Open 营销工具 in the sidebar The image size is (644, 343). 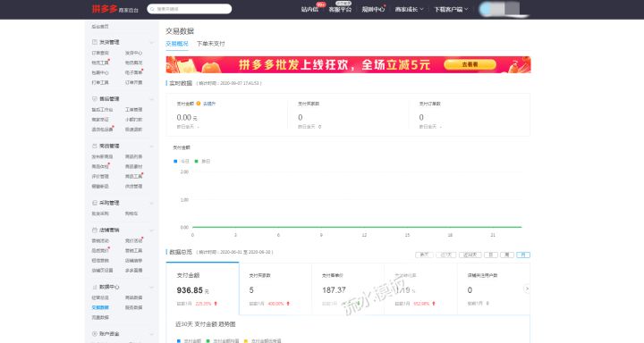pos(133,250)
